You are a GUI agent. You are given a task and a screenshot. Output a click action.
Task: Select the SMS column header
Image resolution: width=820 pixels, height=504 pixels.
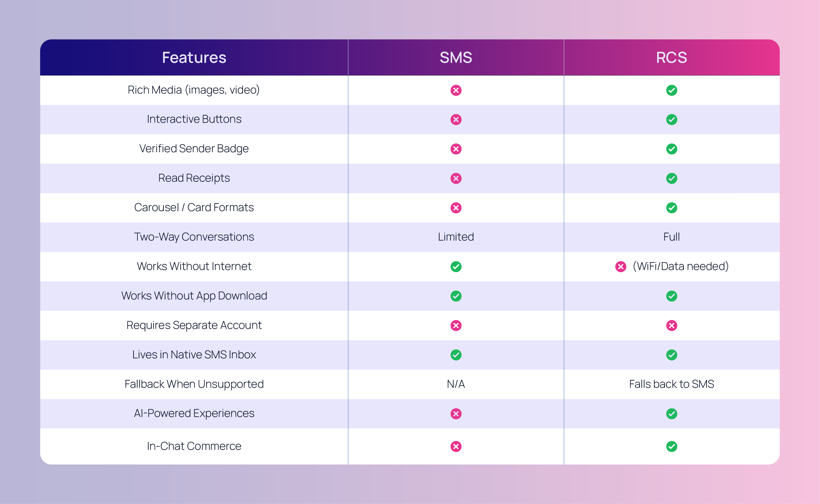pos(456,57)
